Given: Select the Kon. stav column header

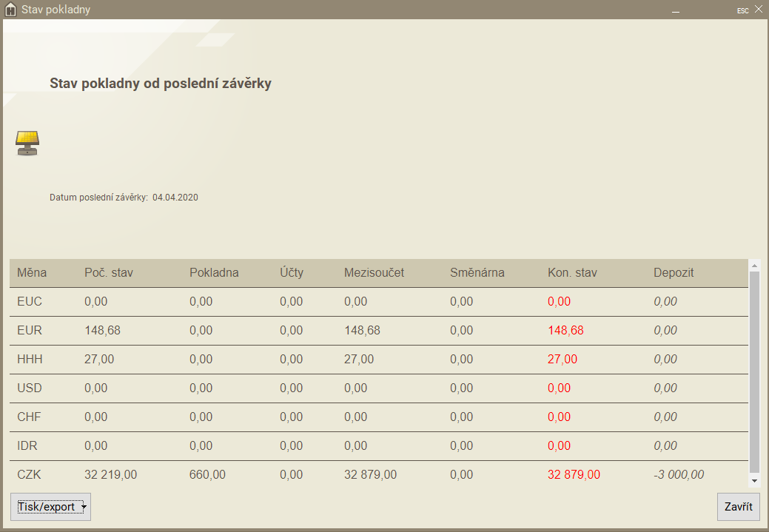Looking at the screenshot, I should [572, 272].
